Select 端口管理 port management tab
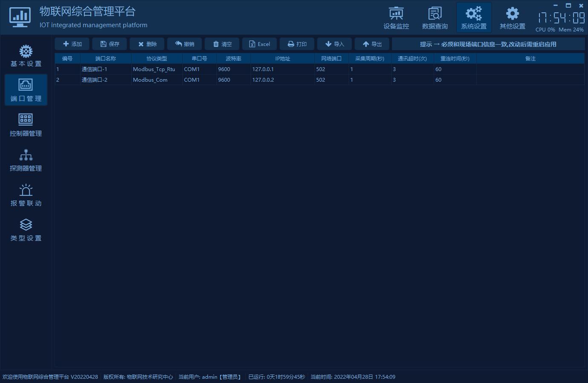The height and width of the screenshot is (383, 588). point(26,90)
